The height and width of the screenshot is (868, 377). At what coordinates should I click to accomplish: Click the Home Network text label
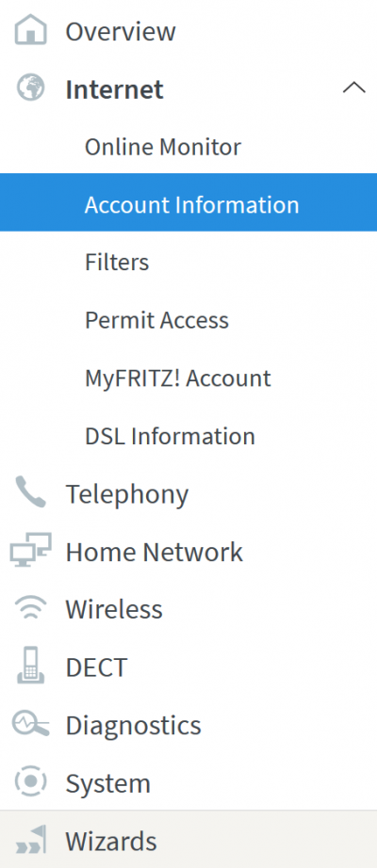click(155, 552)
